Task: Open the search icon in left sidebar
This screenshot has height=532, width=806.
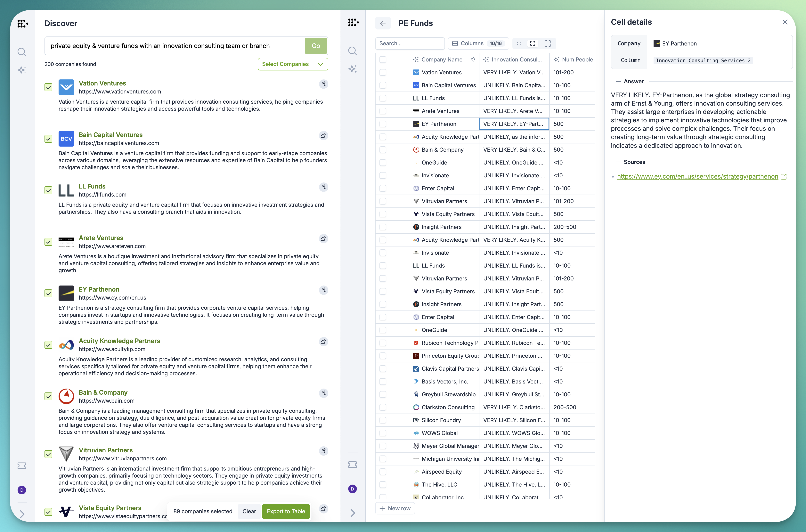Action: click(22, 52)
